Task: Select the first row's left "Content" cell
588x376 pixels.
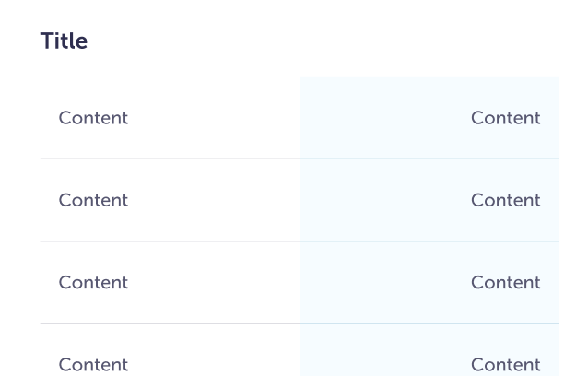Action: [93, 118]
